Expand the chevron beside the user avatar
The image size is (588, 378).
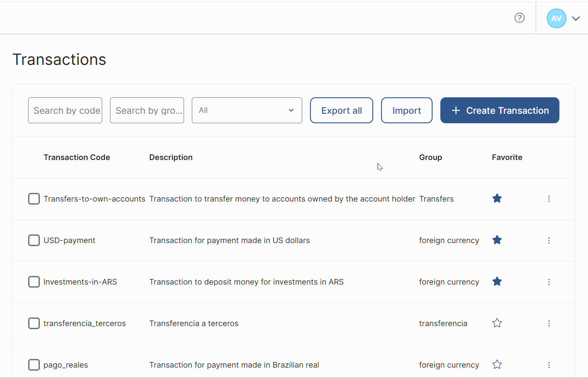pyautogui.click(x=576, y=18)
